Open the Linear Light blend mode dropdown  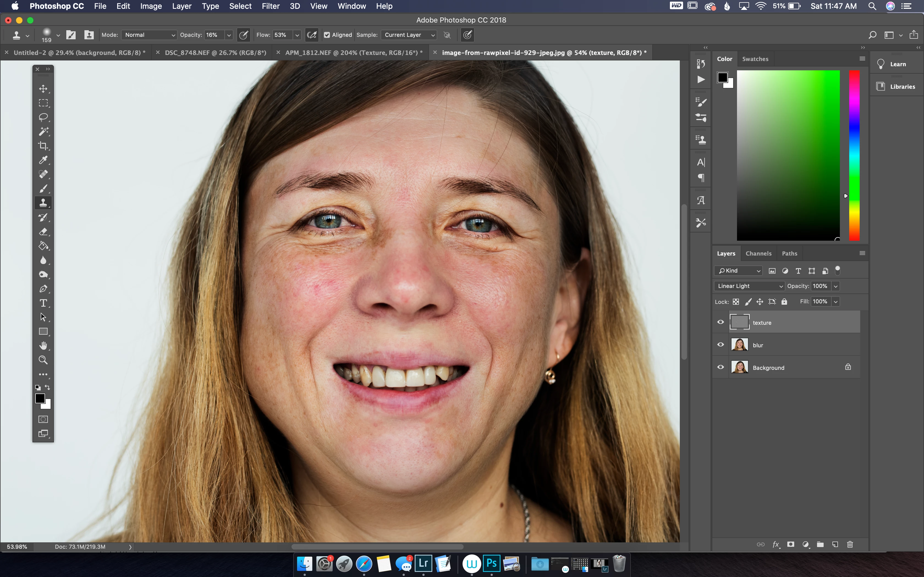(749, 286)
